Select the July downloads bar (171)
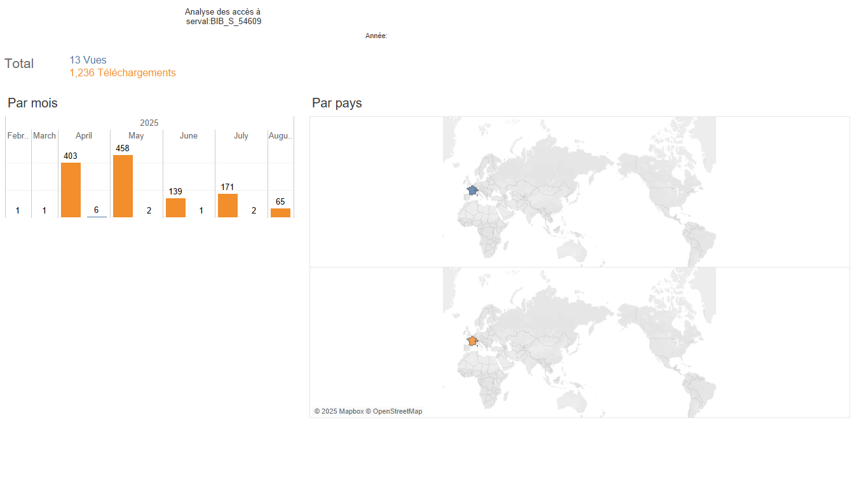Image resolution: width=868 pixels, height=488 pixels. [227, 205]
